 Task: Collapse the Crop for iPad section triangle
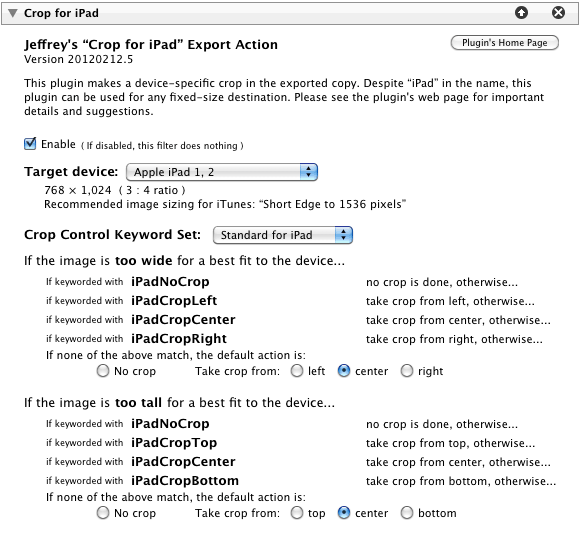(x=13, y=13)
